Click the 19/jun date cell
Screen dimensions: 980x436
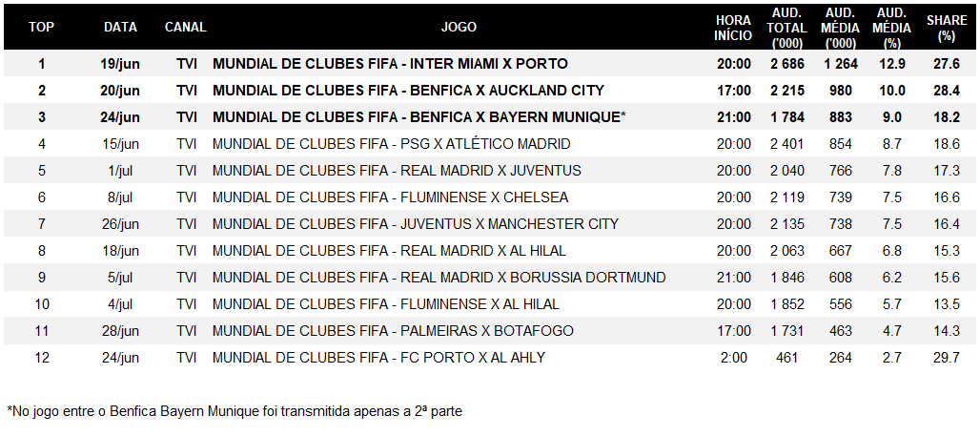(121, 63)
